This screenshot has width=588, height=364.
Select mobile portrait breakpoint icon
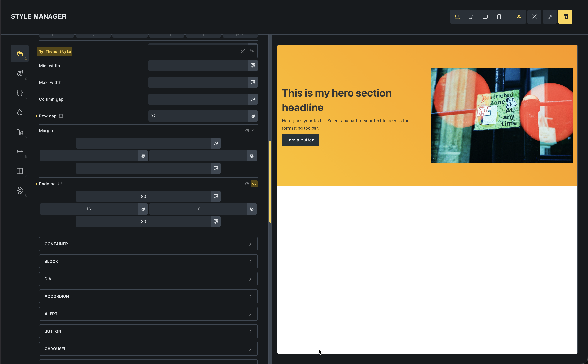point(499,17)
